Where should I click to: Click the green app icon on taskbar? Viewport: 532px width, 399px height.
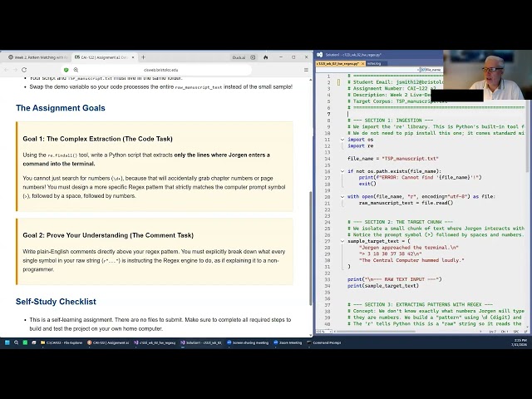pyautogui.click(x=25, y=342)
